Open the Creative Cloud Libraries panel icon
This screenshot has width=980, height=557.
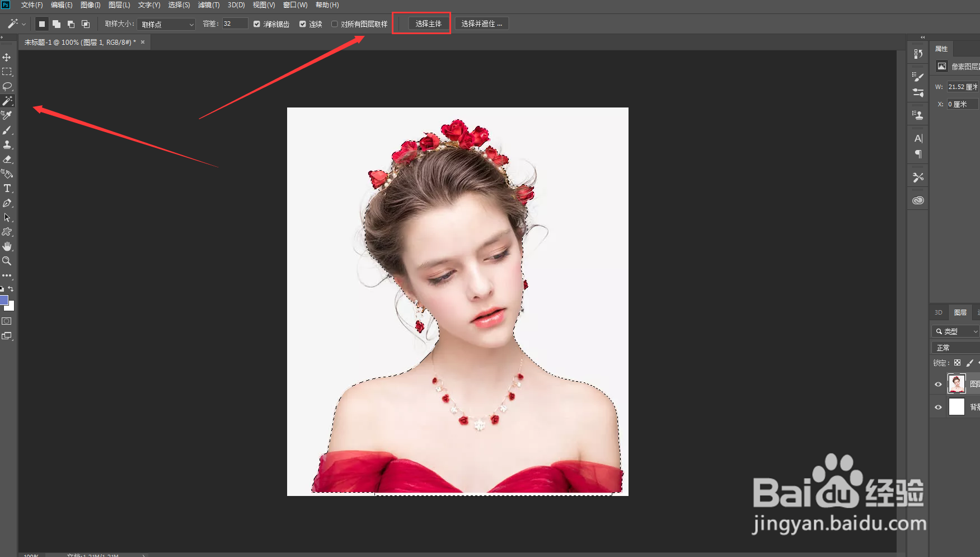918,200
